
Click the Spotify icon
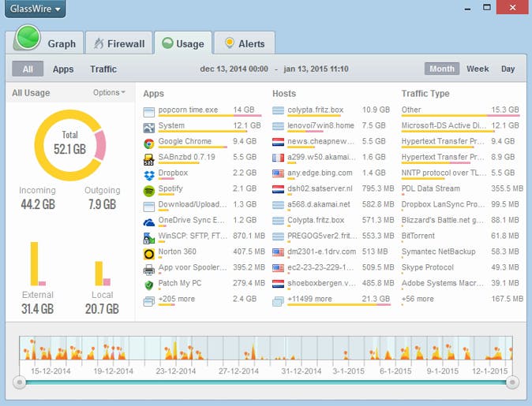[148, 191]
